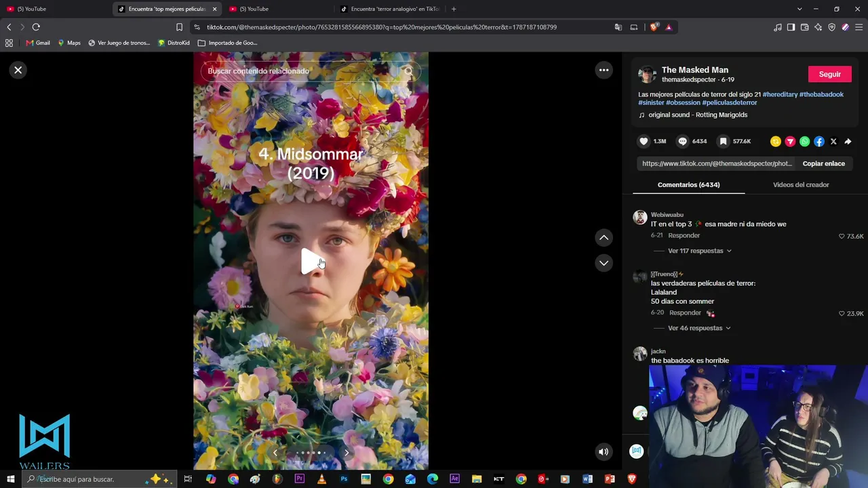Click The Masked Man profile avatar
The height and width of the screenshot is (488, 868).
coord(647,75)
